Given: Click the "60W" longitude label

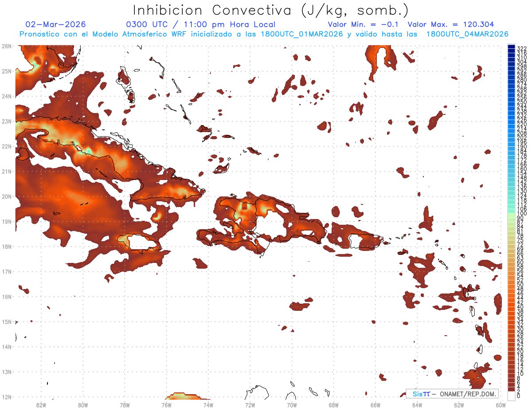Looking at the screenshot, I should 501,405.
